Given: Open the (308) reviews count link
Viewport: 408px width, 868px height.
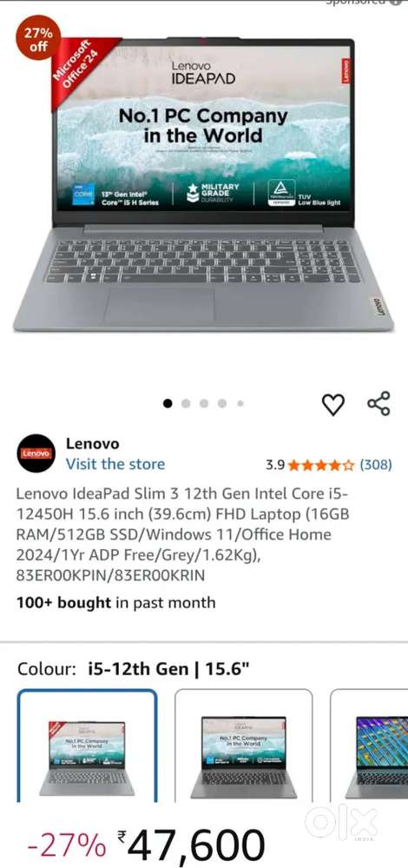Looking at the screenshot, I should tap(376, 465).
